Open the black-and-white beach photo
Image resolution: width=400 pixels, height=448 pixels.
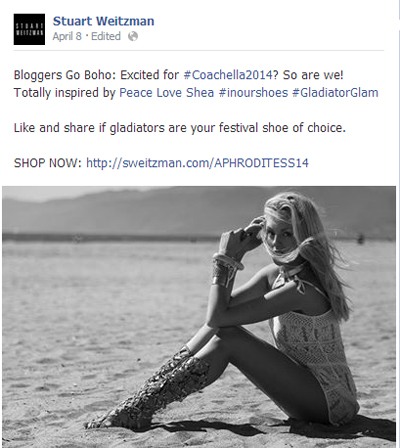(199, 317)
